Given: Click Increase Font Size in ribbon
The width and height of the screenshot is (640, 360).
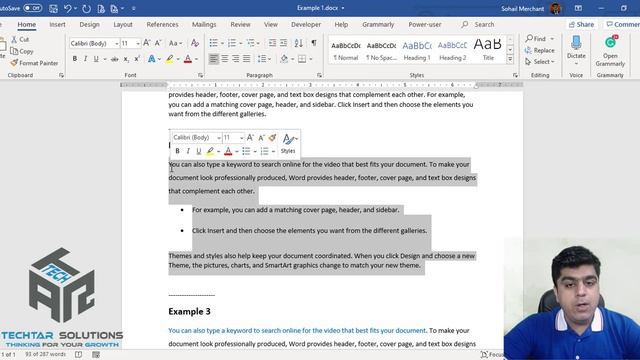Looking at the screenshot, I should [x=147, y=43].
